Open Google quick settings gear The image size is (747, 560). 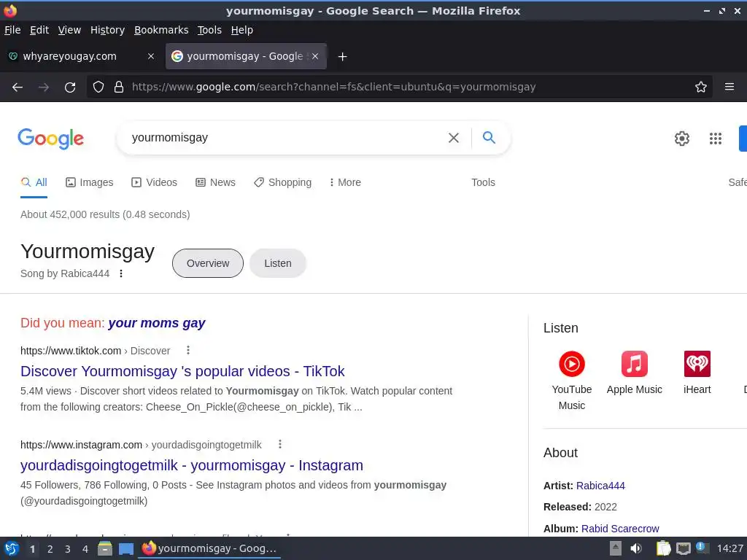click(682, 139)
